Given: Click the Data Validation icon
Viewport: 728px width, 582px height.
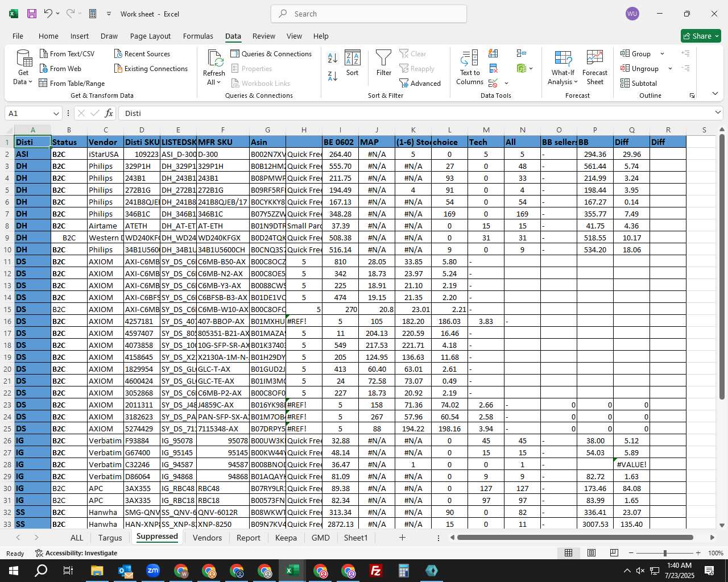Looking at the screenshot, I should 493,84.
